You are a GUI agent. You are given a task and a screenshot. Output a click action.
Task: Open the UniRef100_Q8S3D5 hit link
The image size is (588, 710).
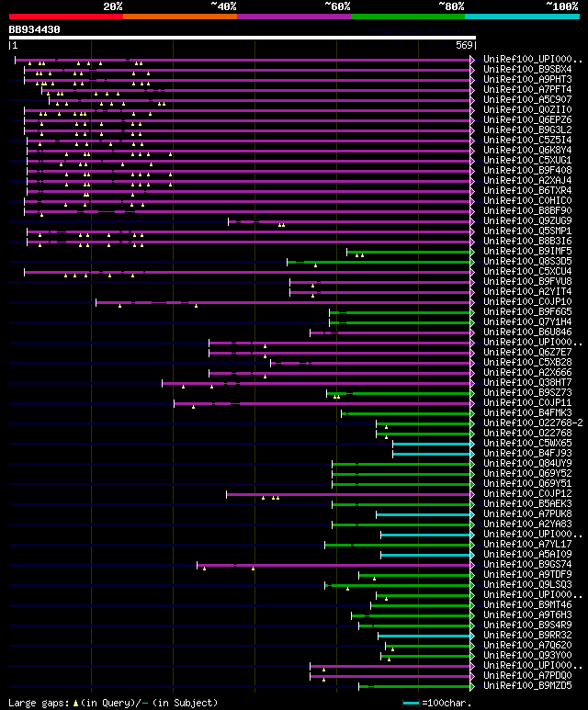click(527, 261)
